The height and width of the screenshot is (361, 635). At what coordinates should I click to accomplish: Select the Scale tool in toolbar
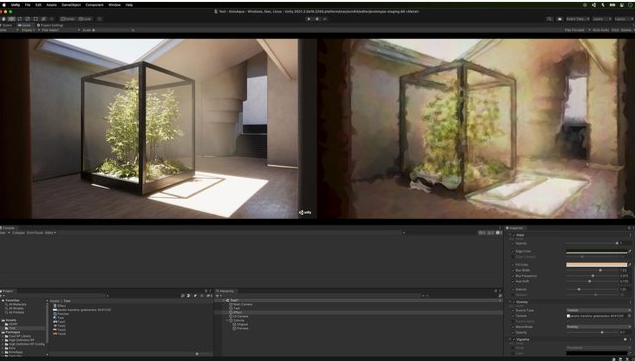(28, 19)
